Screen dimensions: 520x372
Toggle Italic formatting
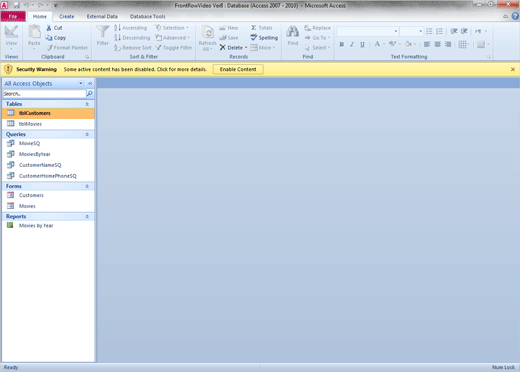click(x=352, y=44)
